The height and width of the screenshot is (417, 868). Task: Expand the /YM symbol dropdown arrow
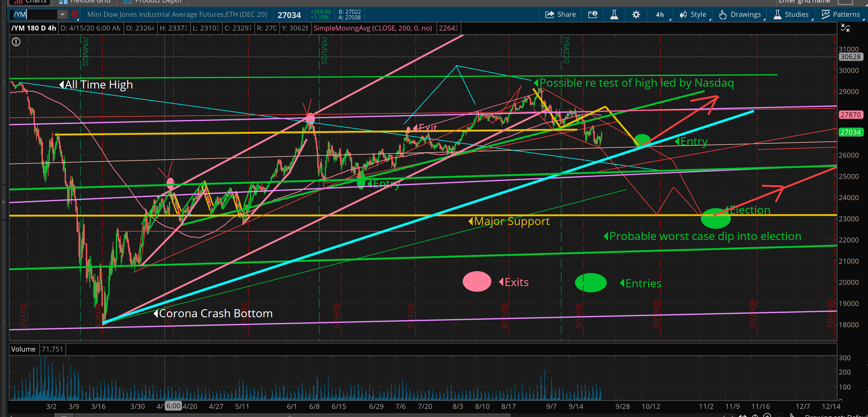(x=62, y=14)
